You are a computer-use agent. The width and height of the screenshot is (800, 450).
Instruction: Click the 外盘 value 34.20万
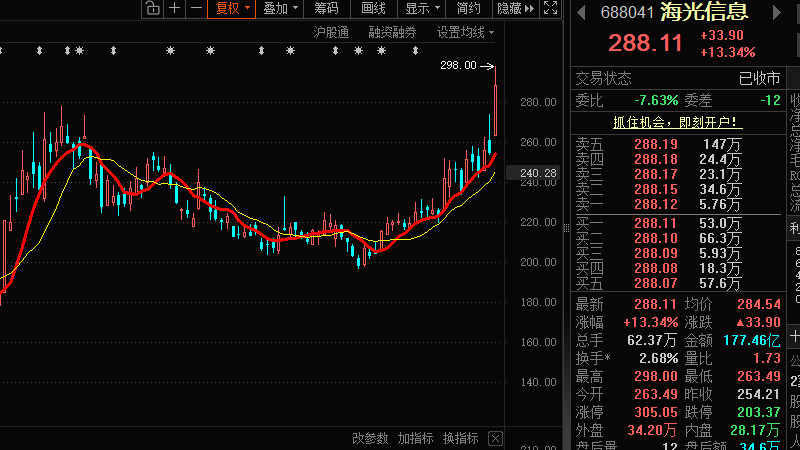point(652,430)
